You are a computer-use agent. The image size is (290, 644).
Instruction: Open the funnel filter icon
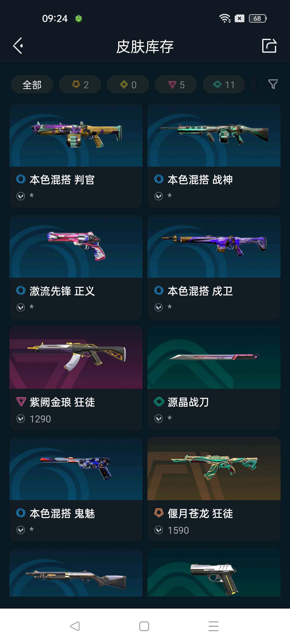pos(273,84)
